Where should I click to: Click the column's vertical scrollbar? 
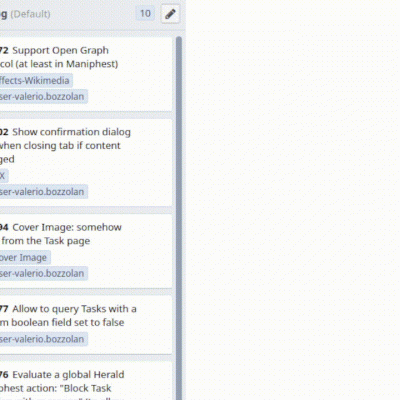179,217
